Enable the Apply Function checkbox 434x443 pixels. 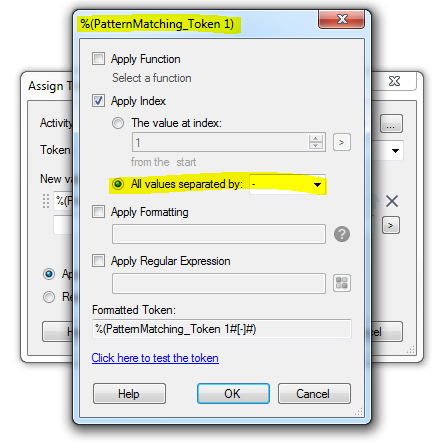tap(98, 58)
